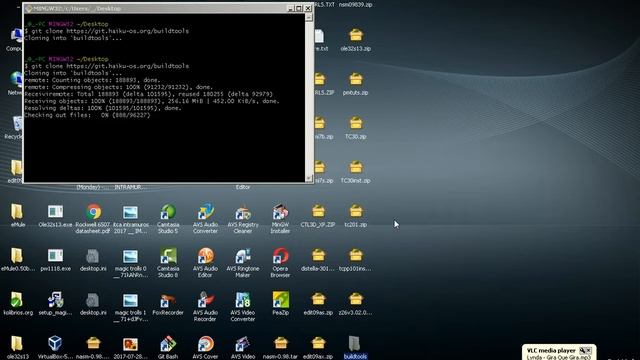
Task: Close the VLC media player notification
Action: tap(589, 350)
